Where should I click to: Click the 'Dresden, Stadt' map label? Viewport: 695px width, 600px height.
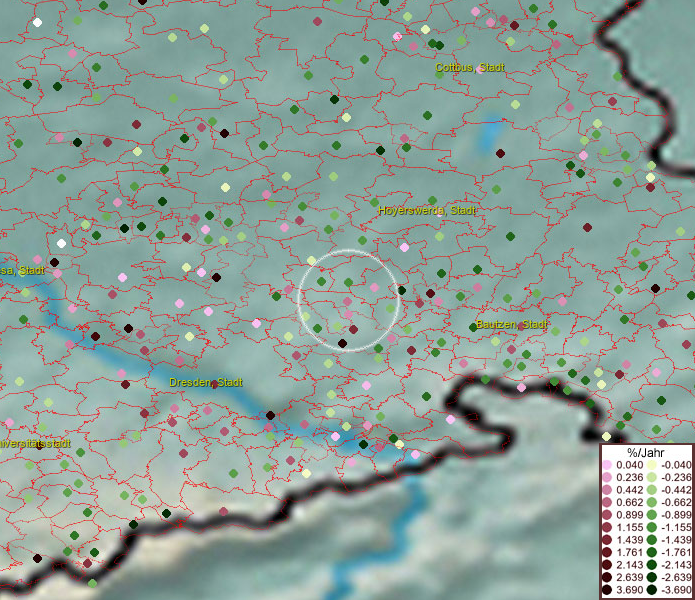[206, 382]
